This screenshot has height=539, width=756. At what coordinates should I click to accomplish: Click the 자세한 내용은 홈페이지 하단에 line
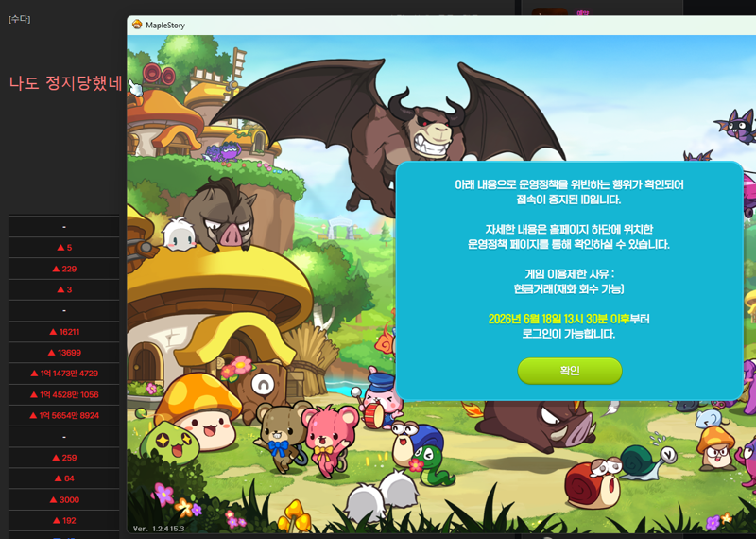tap(569, 229)
